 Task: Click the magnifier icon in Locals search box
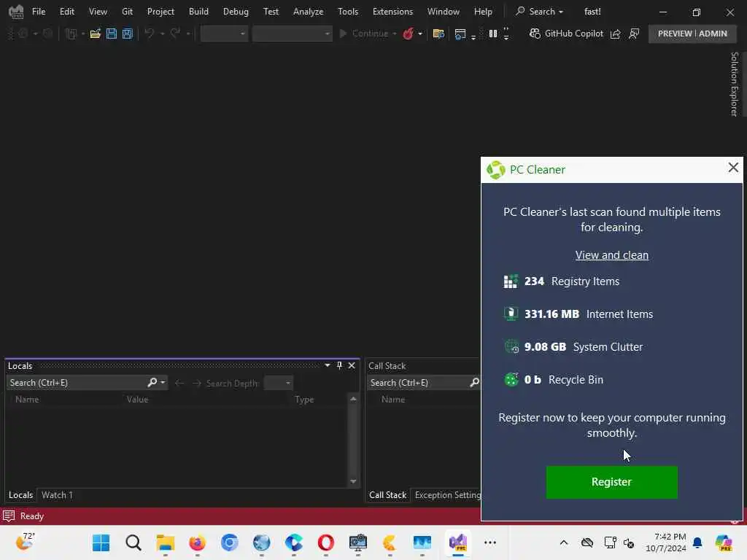pyautogui.click(x=152, y=382)
